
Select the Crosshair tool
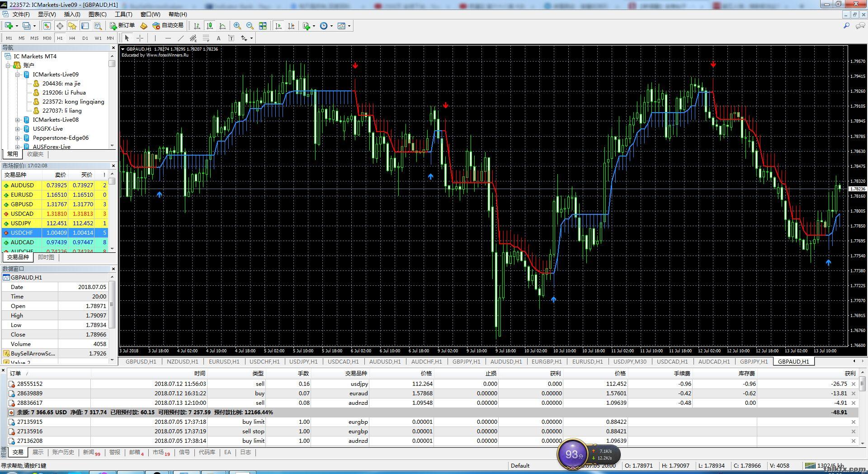click(140, 38)
